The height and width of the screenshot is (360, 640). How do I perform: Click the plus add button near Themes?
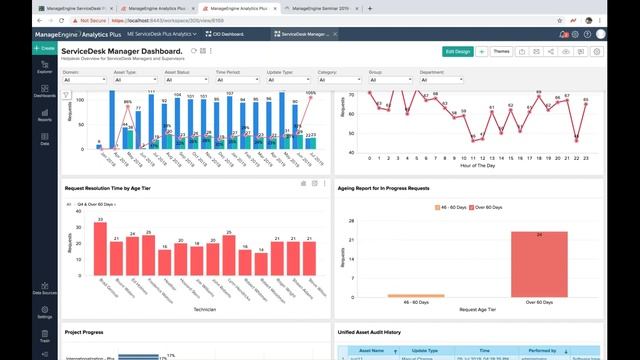point(482,51)
